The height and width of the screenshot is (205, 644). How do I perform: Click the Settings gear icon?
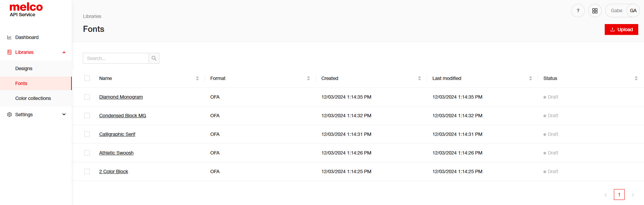point(9,115)
